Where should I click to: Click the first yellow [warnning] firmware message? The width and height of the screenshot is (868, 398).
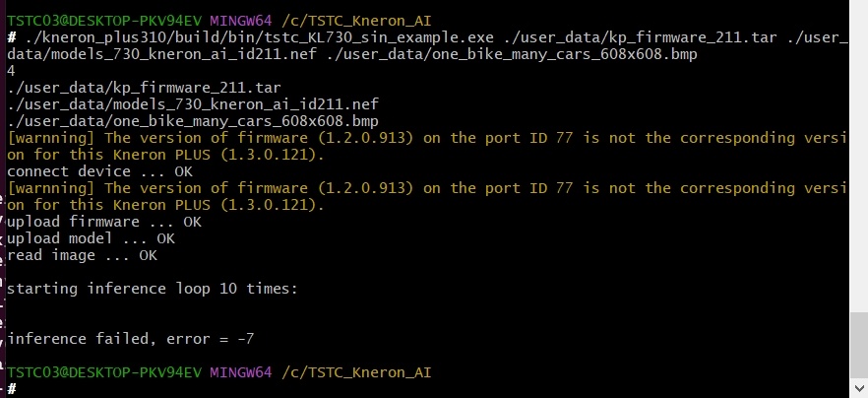427,147
